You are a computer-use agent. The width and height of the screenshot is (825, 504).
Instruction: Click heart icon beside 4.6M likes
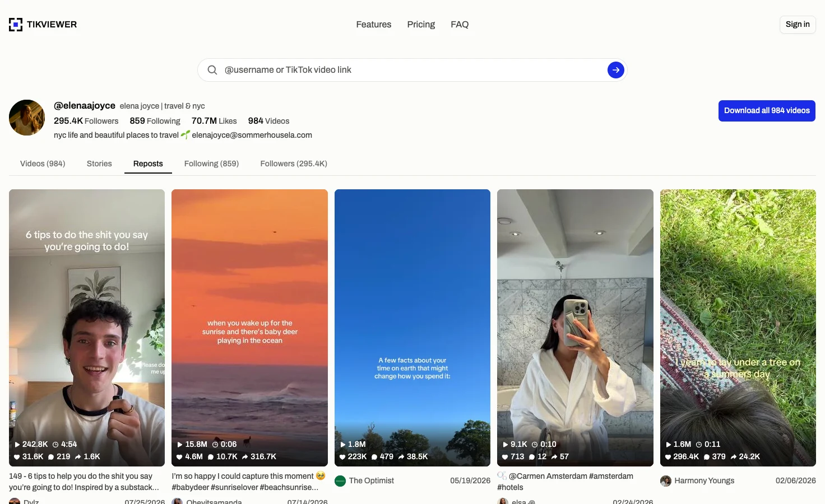180,457
